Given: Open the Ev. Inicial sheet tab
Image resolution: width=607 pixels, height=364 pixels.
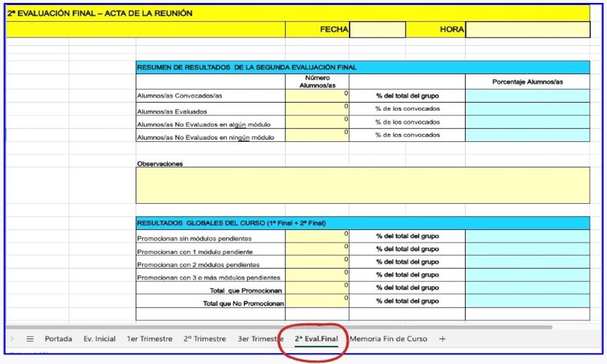Looking at the screenshot, I should tap(100, 339).
